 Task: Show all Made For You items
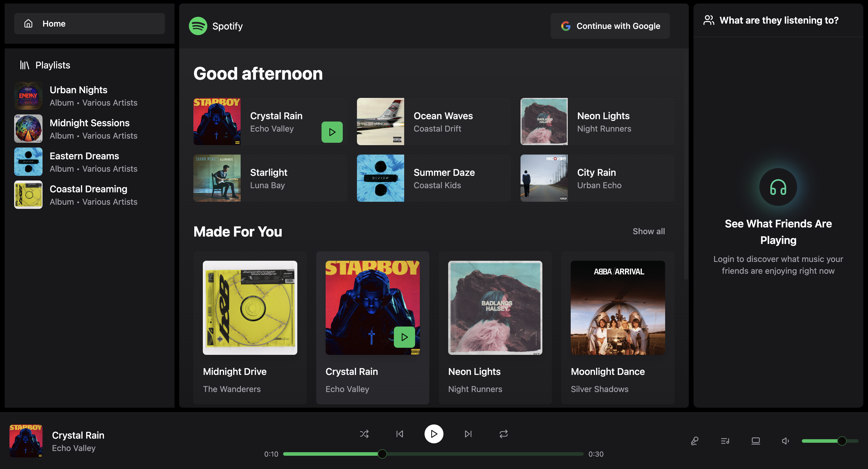(649, 231)
